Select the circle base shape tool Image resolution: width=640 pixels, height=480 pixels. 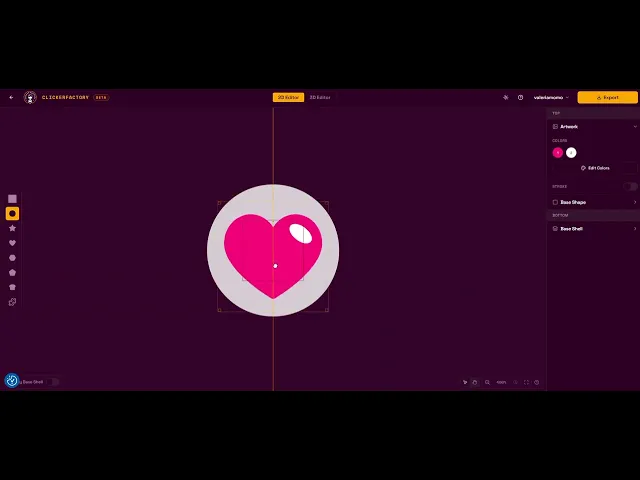tap(12, 213)
